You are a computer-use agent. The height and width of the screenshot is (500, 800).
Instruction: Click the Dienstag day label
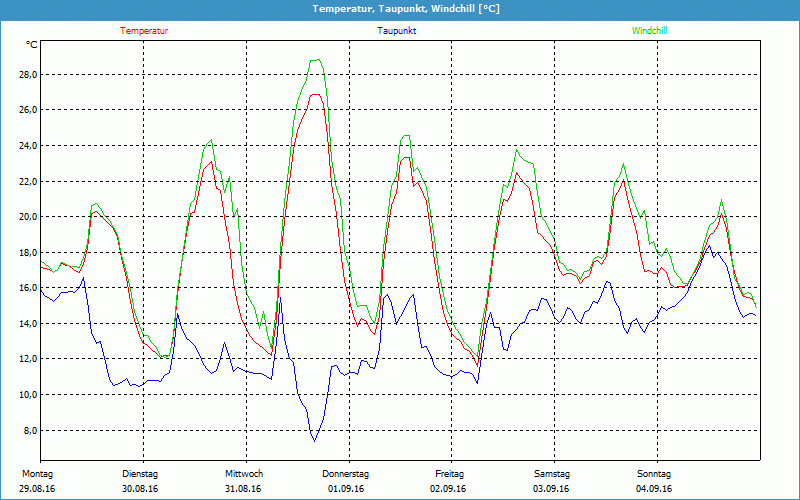[x=140, y=474]
